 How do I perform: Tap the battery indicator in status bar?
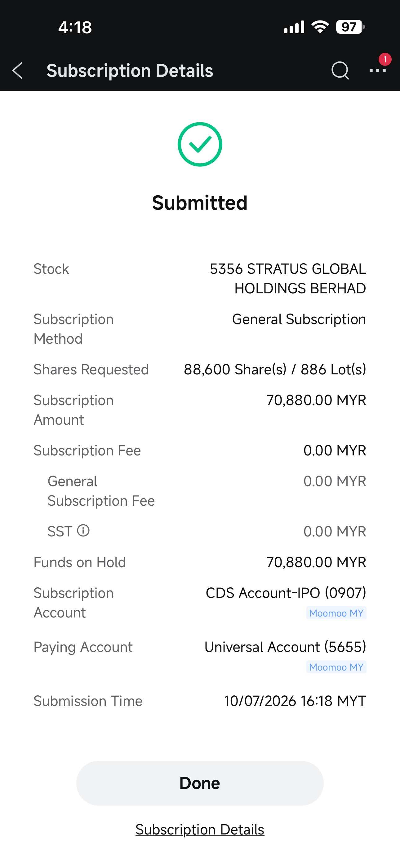tap(350, 27)
